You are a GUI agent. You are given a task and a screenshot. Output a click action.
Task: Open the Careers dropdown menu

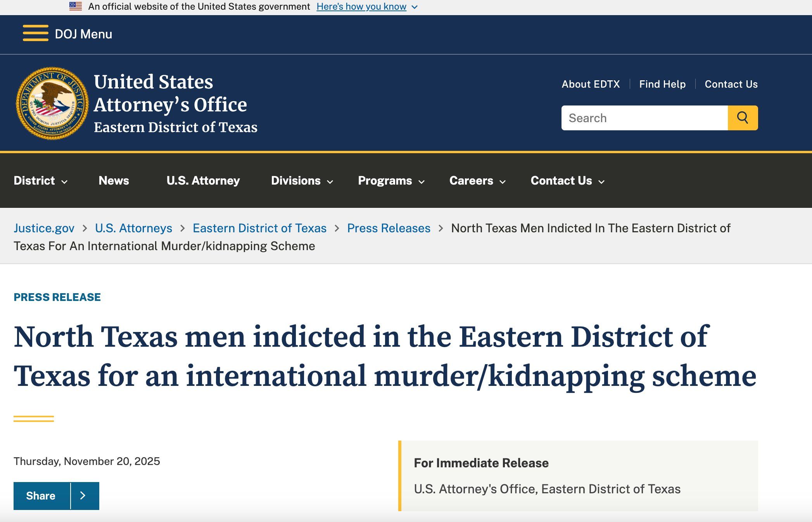point(477,181)
